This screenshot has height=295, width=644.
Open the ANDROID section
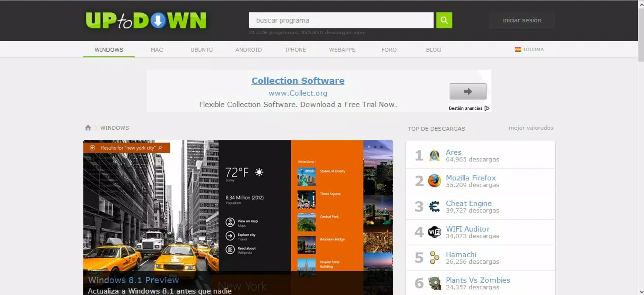click(x=249, y=50)
